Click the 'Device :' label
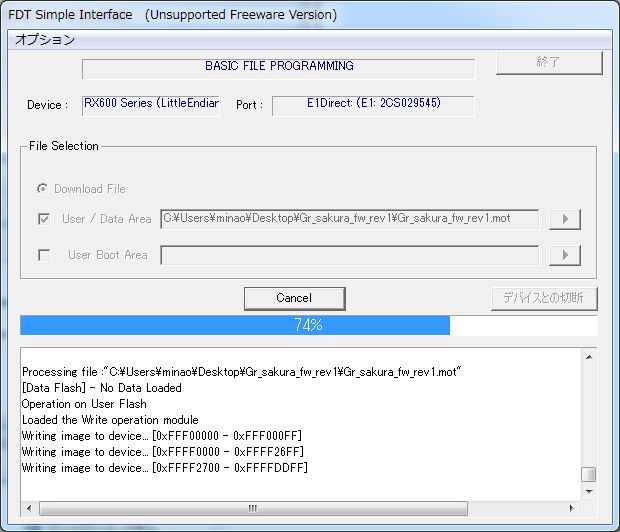Image resolution: width=620 pixels, height=532 pixels. (47, 105)
